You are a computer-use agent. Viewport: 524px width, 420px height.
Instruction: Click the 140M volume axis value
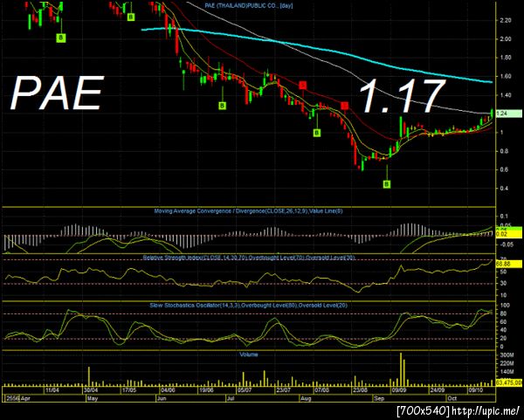click(x=507, y=372)
